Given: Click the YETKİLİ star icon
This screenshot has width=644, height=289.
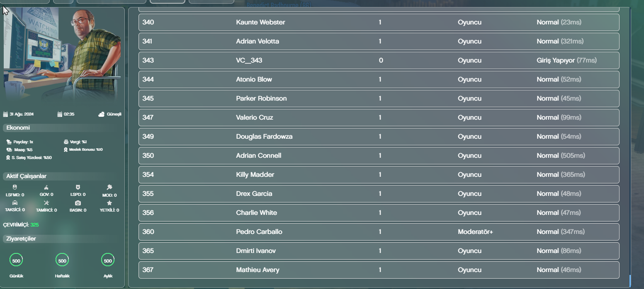Looking at the screenshot, I should tap(109, 203).
